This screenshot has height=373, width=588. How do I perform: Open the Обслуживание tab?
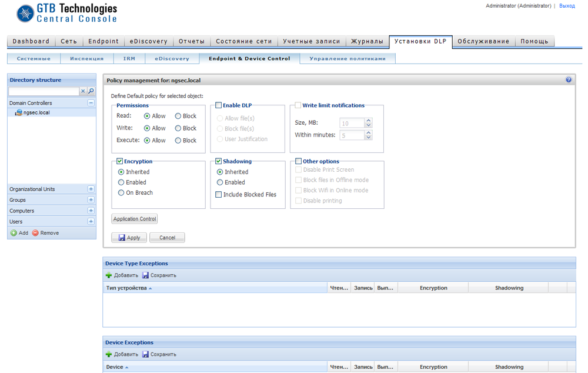pos(483,41)
